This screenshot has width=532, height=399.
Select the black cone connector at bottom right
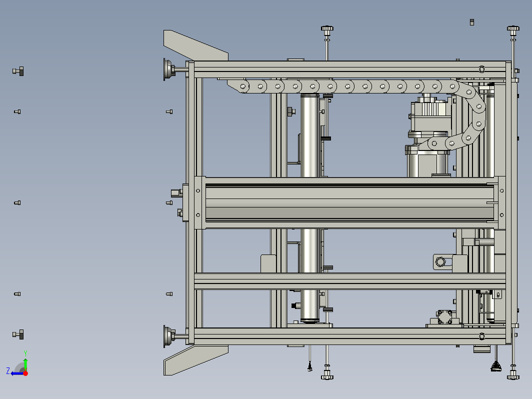pyautogui.click(x=496, y=366)
